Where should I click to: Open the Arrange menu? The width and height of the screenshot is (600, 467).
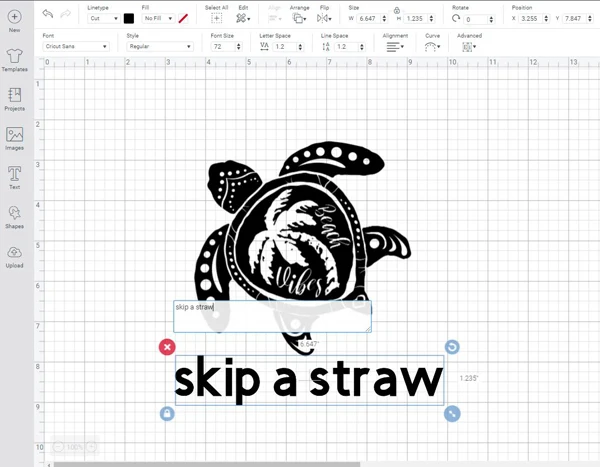[299, 18]
